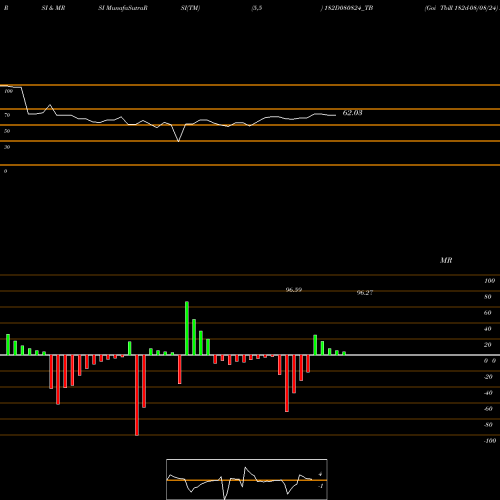Viewport: 500px width, 500px height.
Task: Click the MR axis label -100
Action: 490,441
